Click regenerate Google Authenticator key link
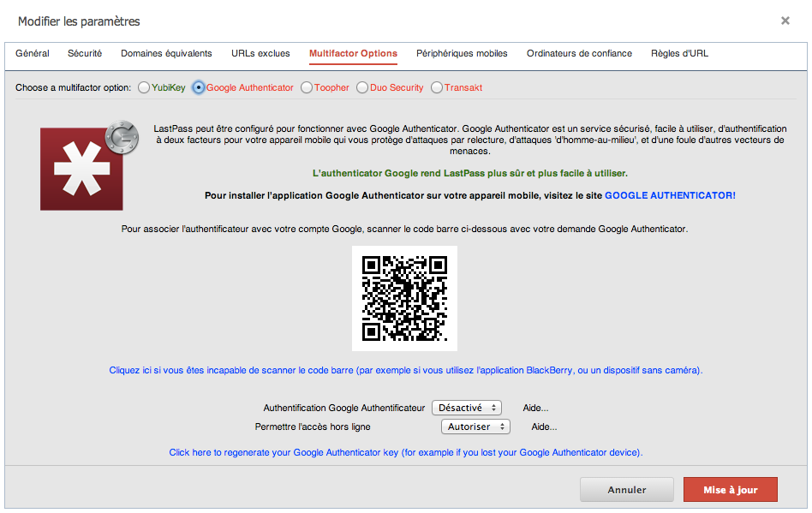Screen dimensions: 812x513 coord(405,452)
